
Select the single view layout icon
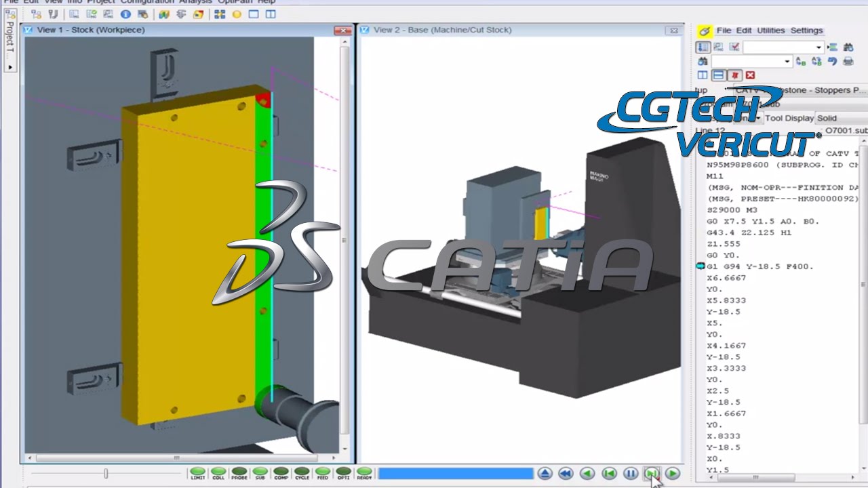(254, 14)
